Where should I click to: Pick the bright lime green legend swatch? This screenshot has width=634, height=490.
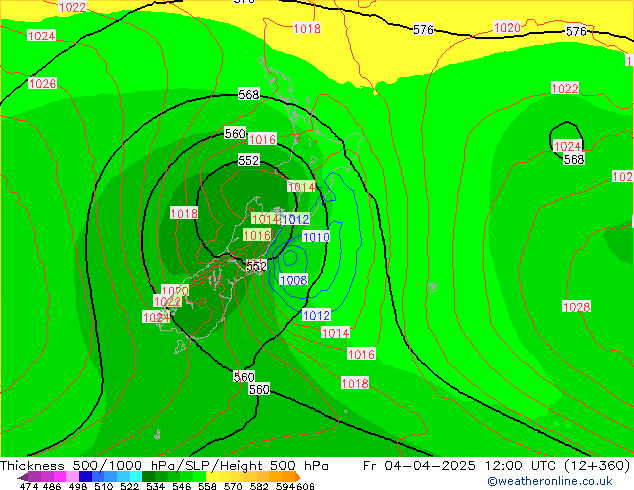tap(200, 477)
